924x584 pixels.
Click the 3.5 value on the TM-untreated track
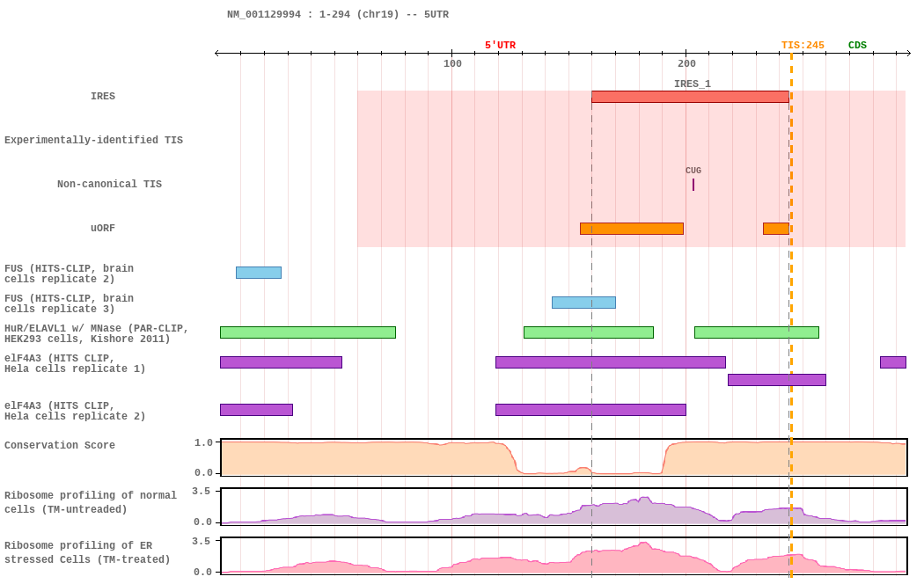pyautogui.click(x=202, y=491)
